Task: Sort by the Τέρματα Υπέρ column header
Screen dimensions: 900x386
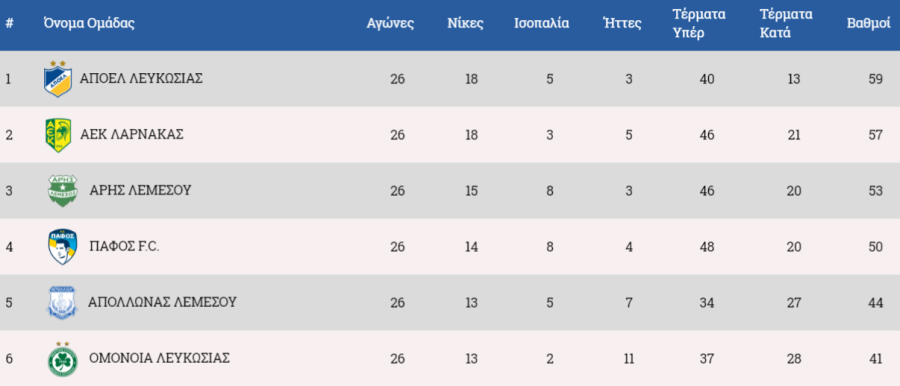Action: pos(699,24)
